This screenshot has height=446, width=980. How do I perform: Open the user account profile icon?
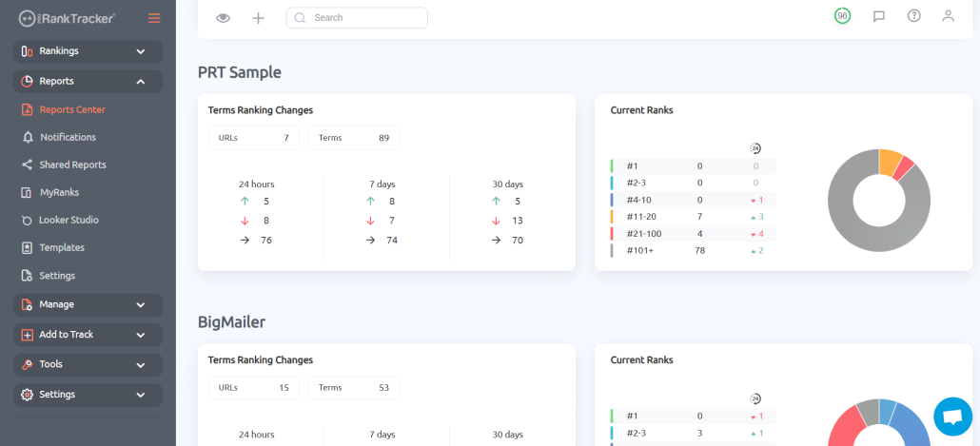(x=948, y=15)
